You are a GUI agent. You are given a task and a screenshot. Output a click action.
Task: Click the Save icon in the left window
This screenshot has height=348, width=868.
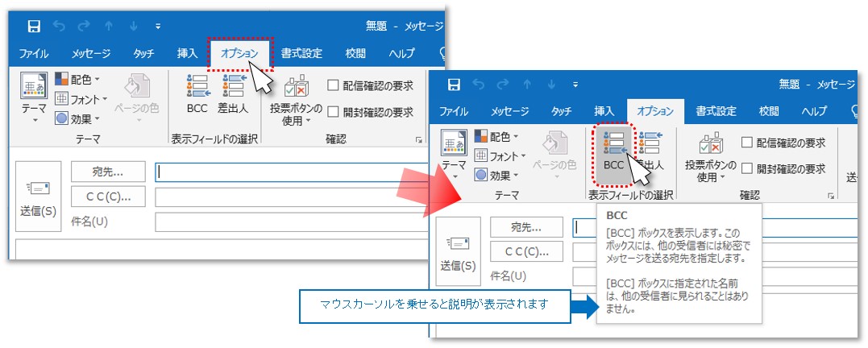34,27
